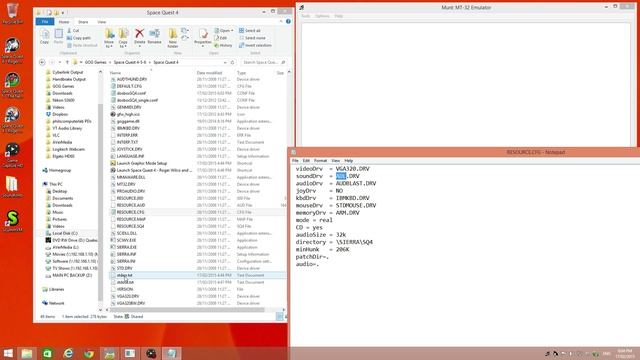Click the Refresh button beside address bar

[x=232, y=62]
